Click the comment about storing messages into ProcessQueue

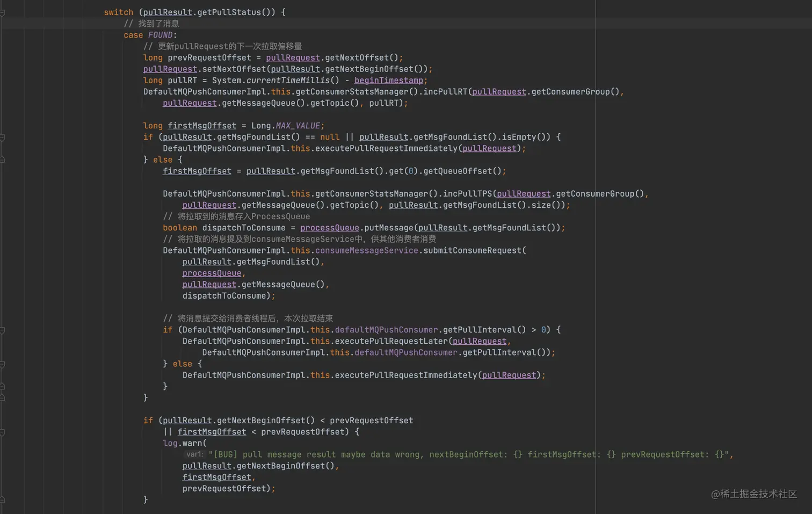pos(236,216)
